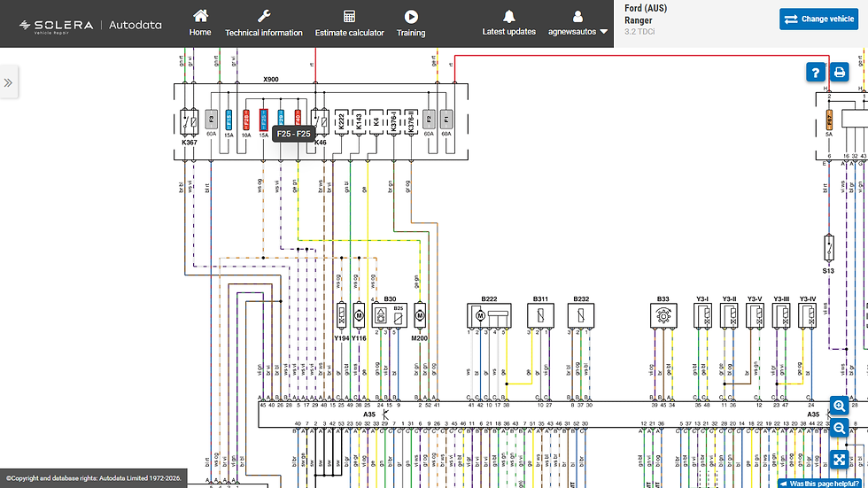
Task: Select grey fuse F3 60A
Action: coord(211,120)
